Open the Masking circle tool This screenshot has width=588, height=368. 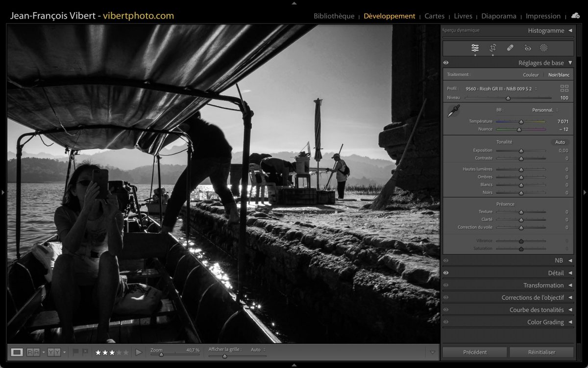[x=543, y=48]
